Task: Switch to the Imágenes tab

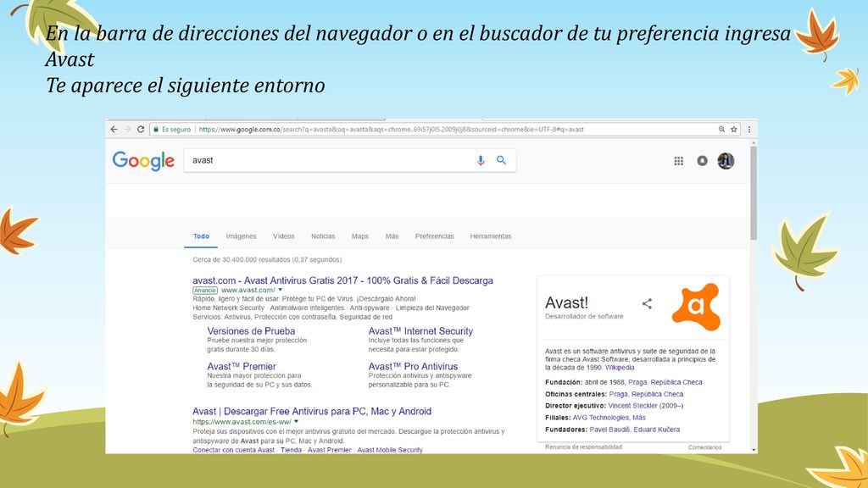Action: point(242,236)
